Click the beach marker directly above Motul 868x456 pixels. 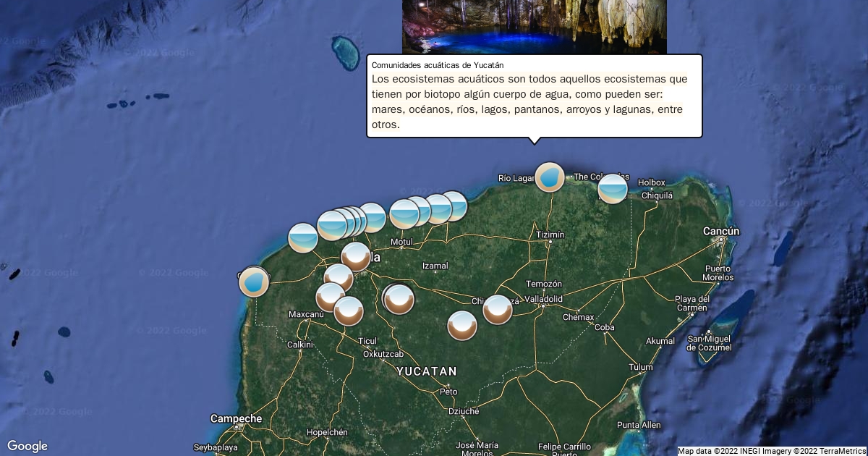click(x=404, y=214)
